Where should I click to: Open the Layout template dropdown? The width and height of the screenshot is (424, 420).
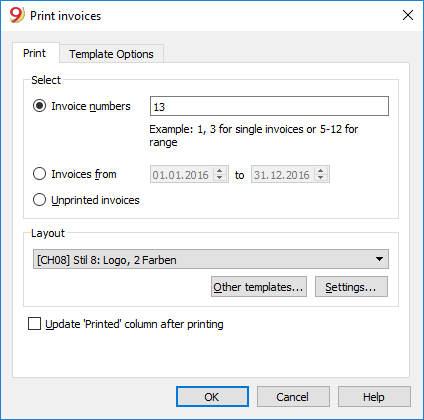(x=211, y=259)
